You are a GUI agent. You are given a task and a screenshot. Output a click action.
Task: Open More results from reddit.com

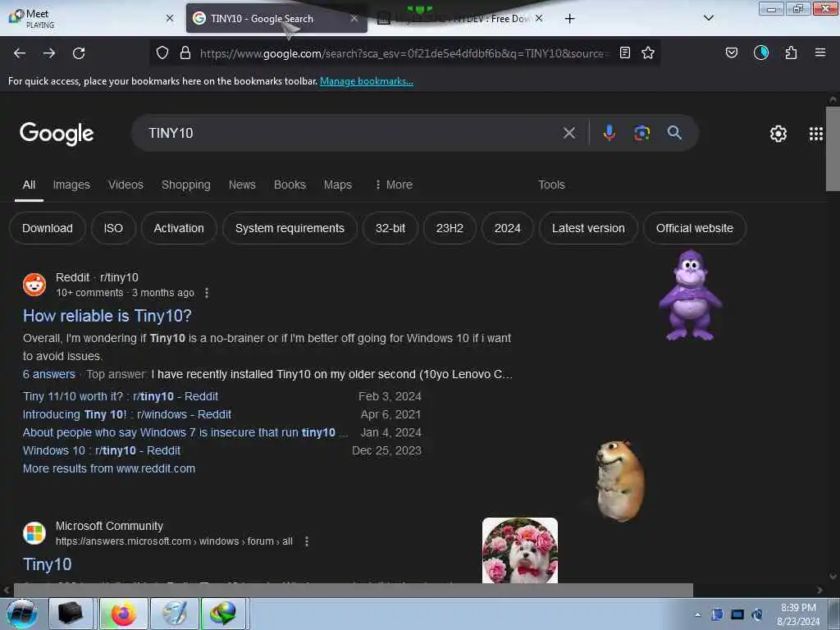pyautogui.click(x=109, y=468)
